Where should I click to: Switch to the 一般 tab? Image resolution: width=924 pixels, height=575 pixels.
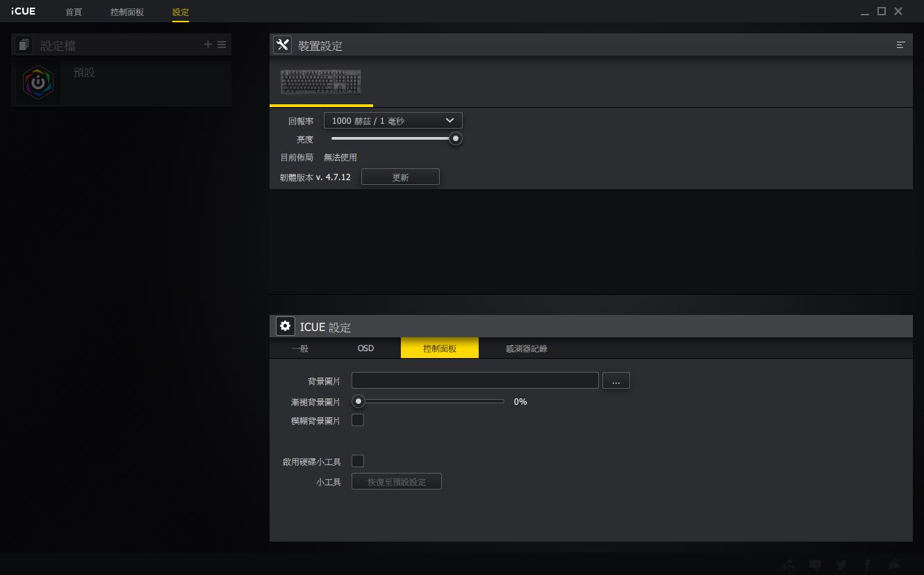point(300,348)
